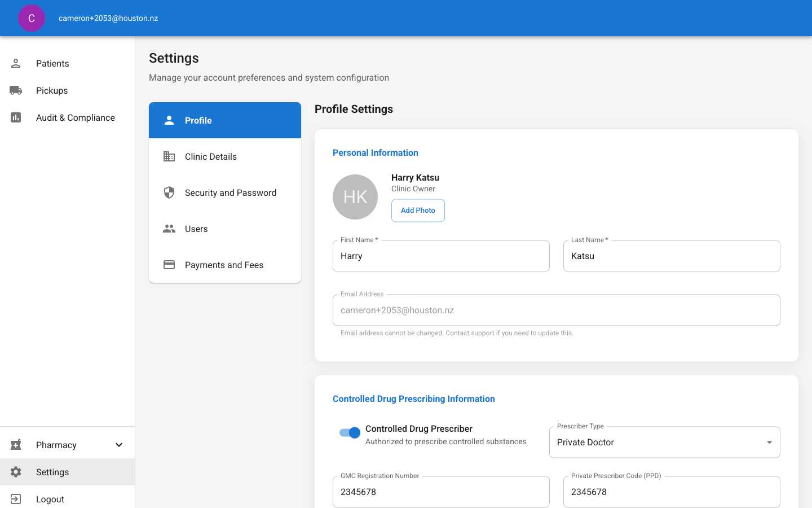
Task: Click the Profile Settings heading
Action: pyautogui.click(x=354, y=109)
